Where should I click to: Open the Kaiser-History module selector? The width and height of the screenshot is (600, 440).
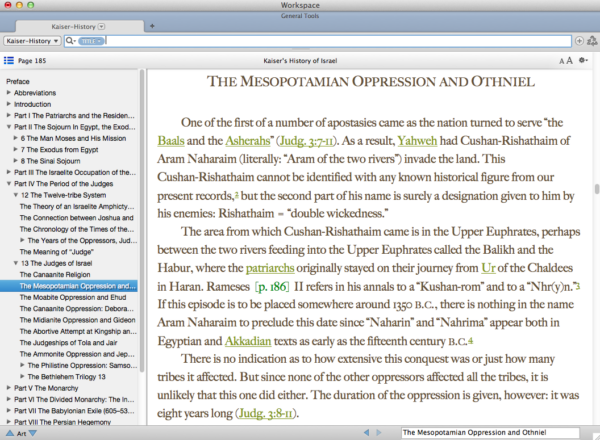coord(32,41)
